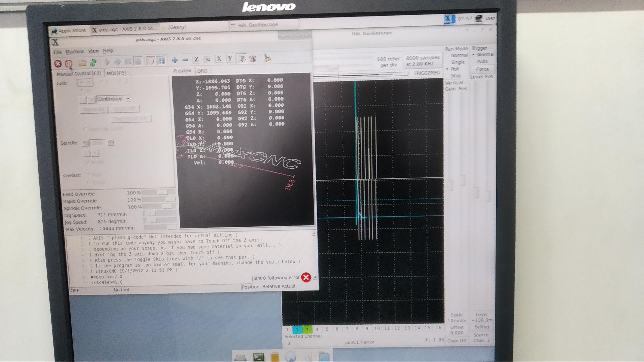Screen dimensions: 644x362
Task: Adjust the Rapid Override slider
Action: tap(159, 199)
